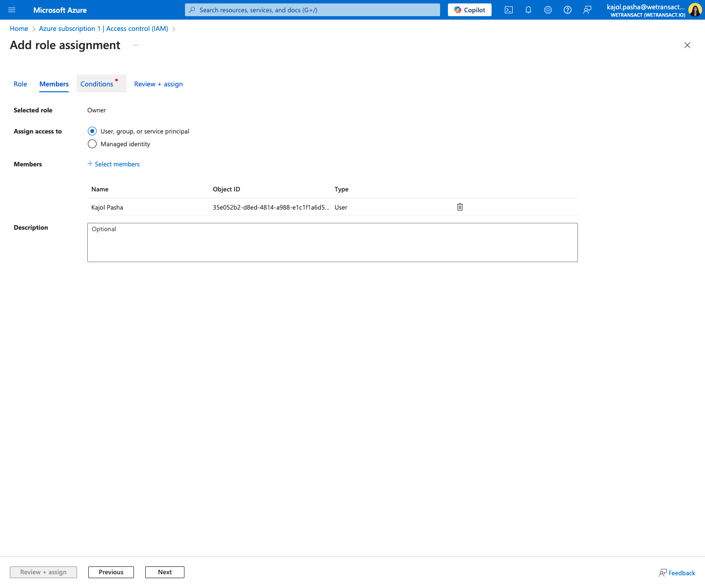The height and width of the screenshot is (588, 705).
Task: Open portal settings gear
Action: pyautogui.click(x=548, y=10)
